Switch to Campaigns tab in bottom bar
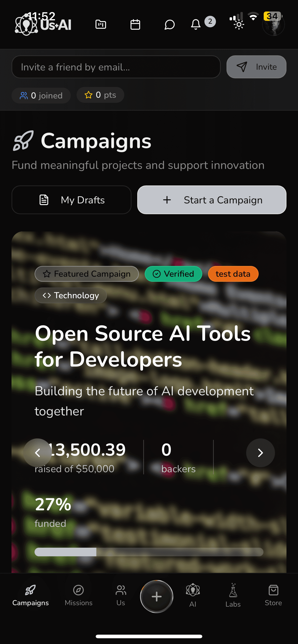 (30, 596)
